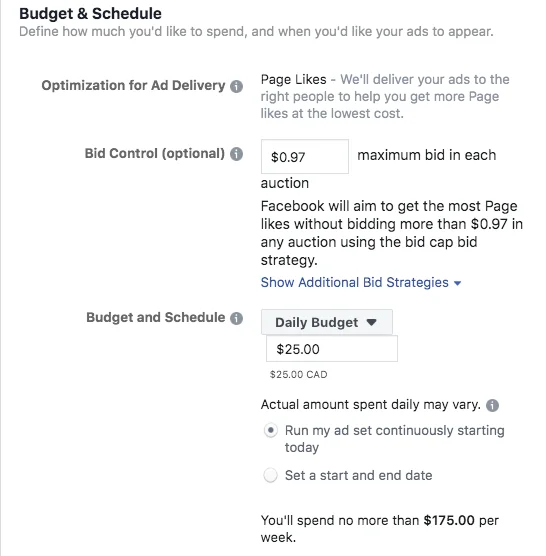Click the black triangle in Daily Budget button
The width and height of the screenshot is (546, 556).
pyautogui.click(x=371, y=322)
